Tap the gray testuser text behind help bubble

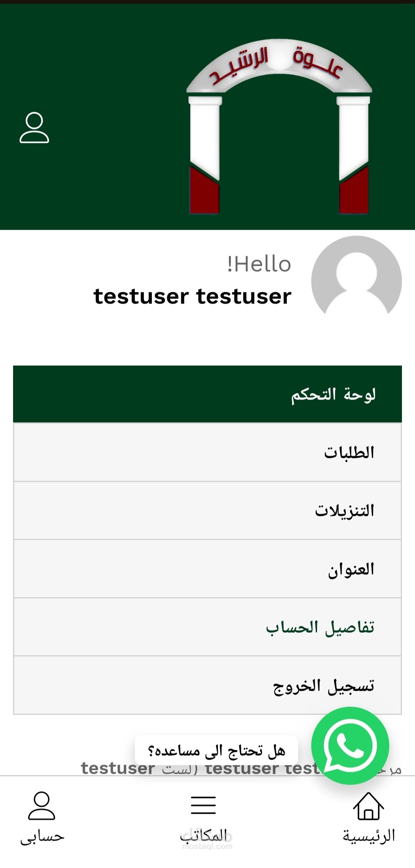tap(118, 769)
